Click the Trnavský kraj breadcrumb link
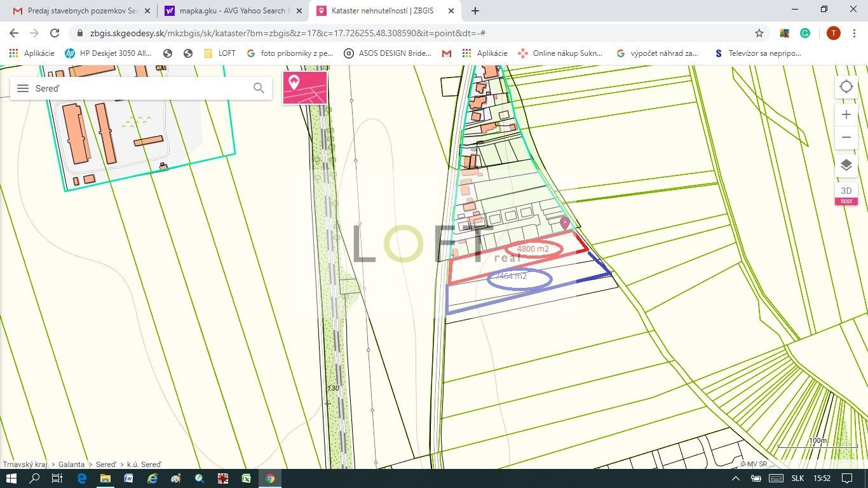The height and width of the screenshot is (488, 868). click(24, 464)
